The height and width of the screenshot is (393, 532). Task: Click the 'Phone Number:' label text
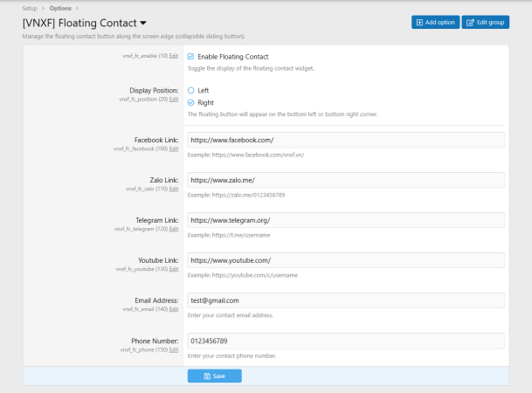155,341
